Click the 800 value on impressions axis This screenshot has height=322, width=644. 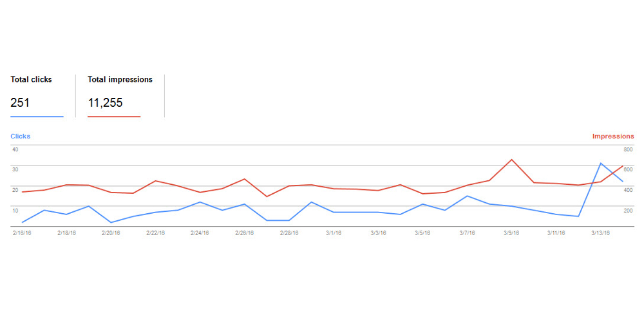[629, 149]
